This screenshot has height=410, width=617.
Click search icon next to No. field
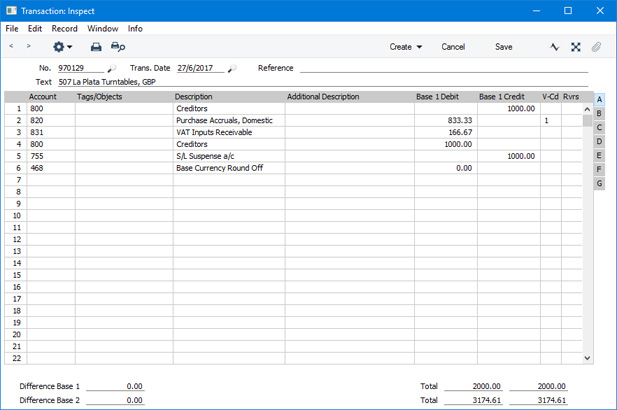click(x=112, y=68)
